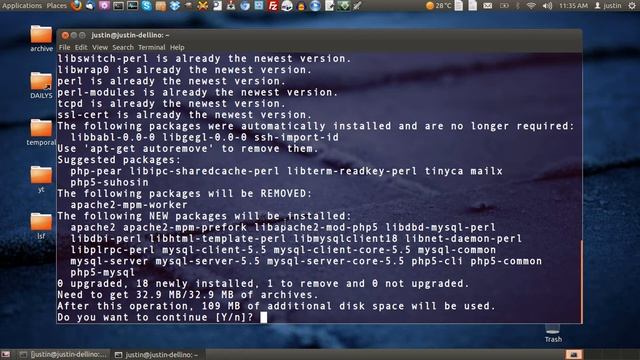This screenshot has height=360, width=640.
Task: Switch to first justin@justin-dellino taskbar window
Action: (x=64, y=355)
